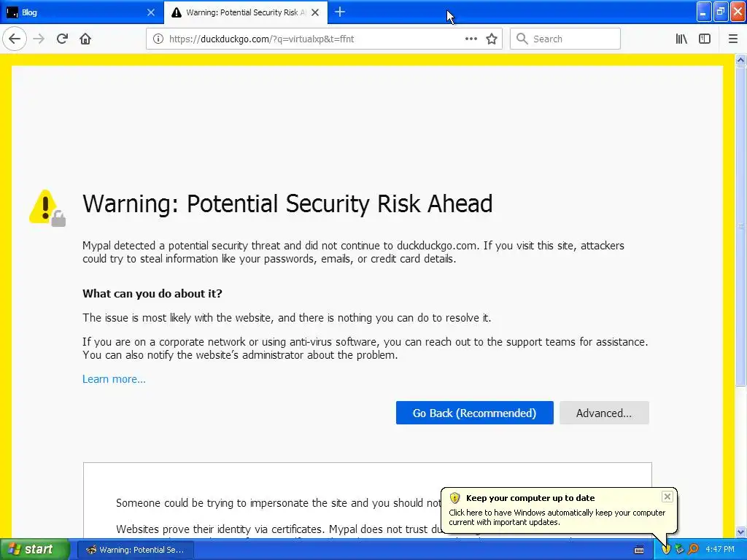Open page actions three-dot menu

471,39
